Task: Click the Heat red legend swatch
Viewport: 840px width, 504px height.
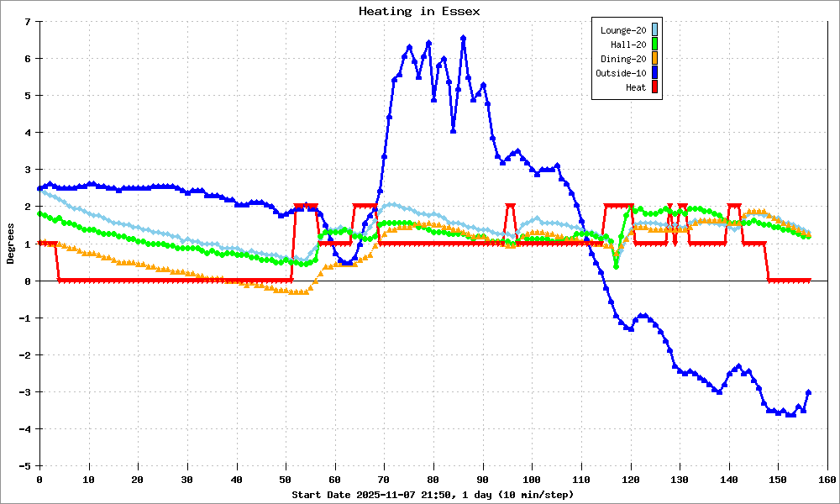Action: (x=654, y=87)
